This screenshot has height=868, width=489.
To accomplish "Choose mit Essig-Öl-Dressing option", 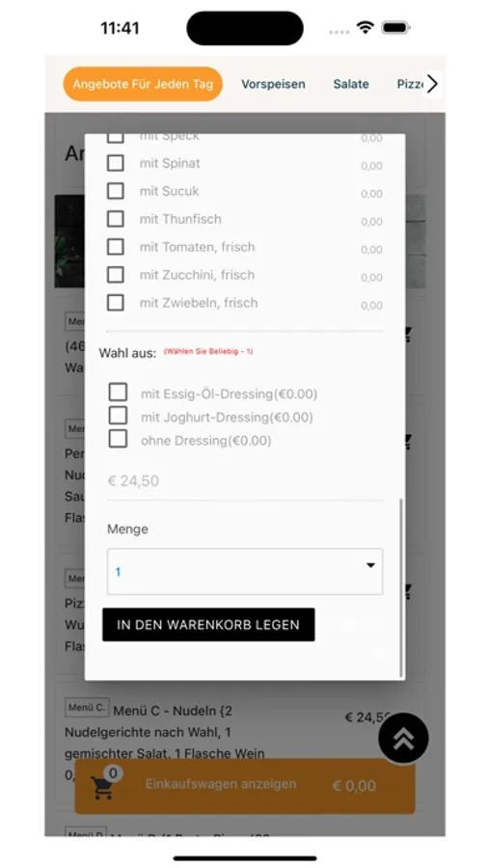I will tap(118, 393).
